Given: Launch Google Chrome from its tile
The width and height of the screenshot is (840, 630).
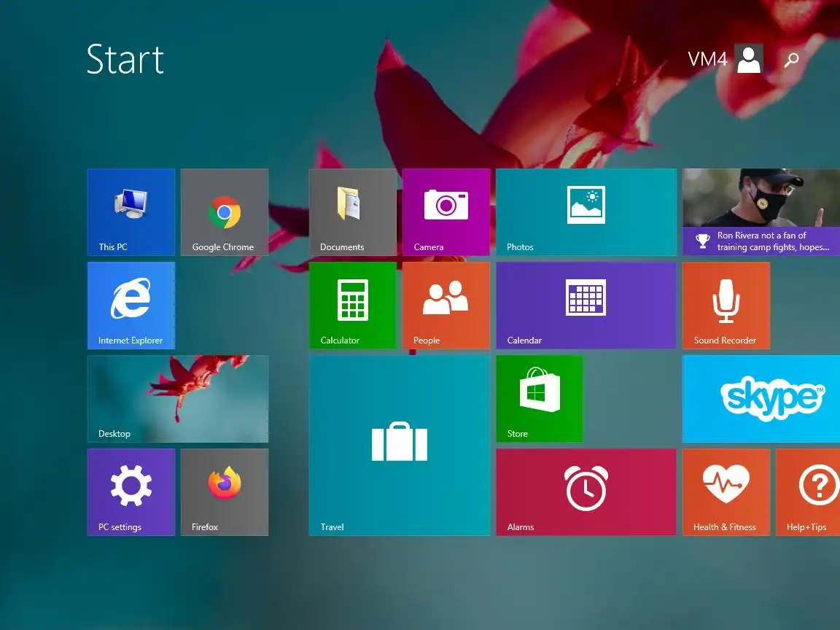Looking at the screenshot, I should [x=225, y=212].
